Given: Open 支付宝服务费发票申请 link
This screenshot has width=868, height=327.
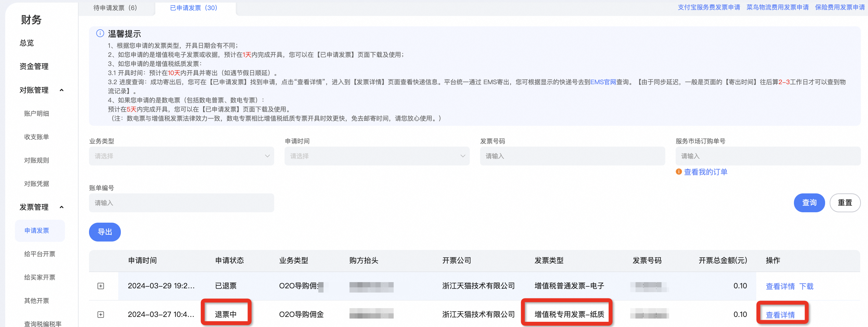Looking at the screenshot, I should (x=708, y=7).
